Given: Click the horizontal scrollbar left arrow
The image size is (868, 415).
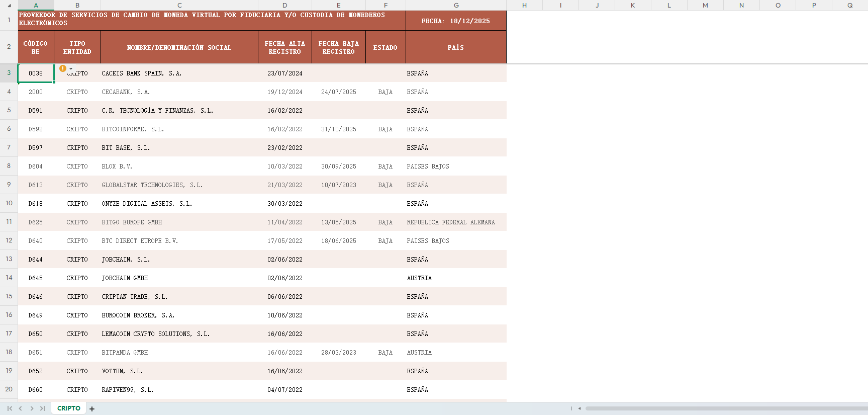Looking at the screenshot, I should (580, 408).
